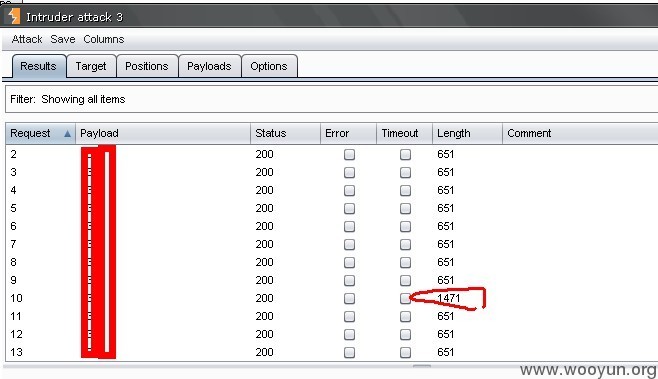Sort by the Error column header
Screen dimensions: 658x379
pos(348,133)
